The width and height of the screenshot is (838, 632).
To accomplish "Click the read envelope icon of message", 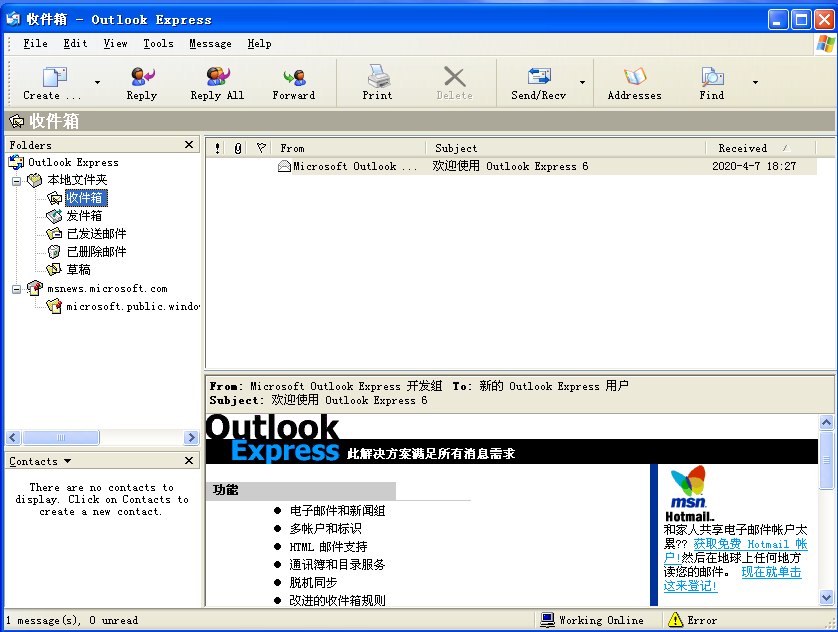I will [x=284, y=166].
